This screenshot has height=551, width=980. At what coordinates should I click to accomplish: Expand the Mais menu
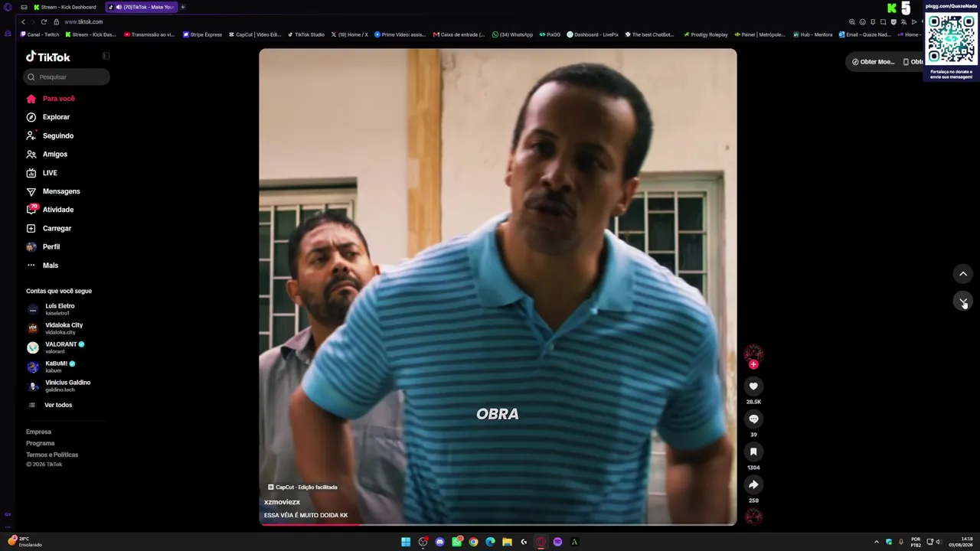[x=42, y=266]
